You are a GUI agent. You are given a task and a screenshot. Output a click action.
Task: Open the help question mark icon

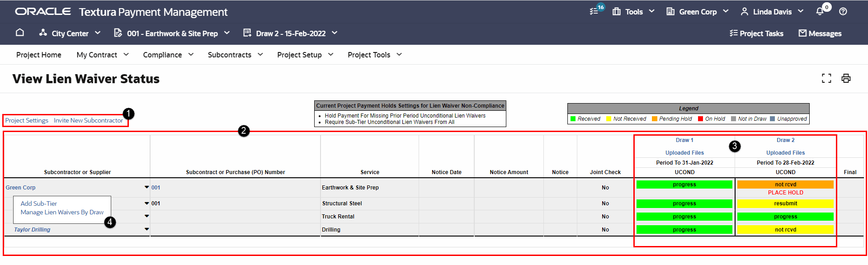(843, 12)
